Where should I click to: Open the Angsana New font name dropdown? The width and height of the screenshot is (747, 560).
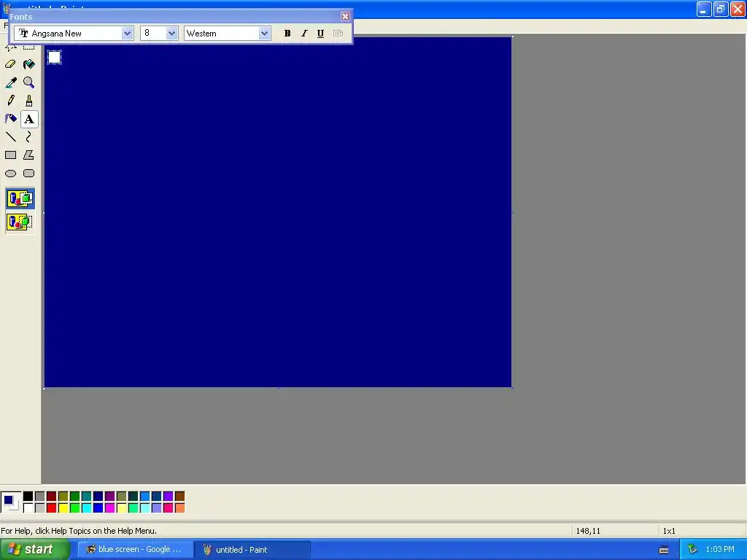click(127, 34)
